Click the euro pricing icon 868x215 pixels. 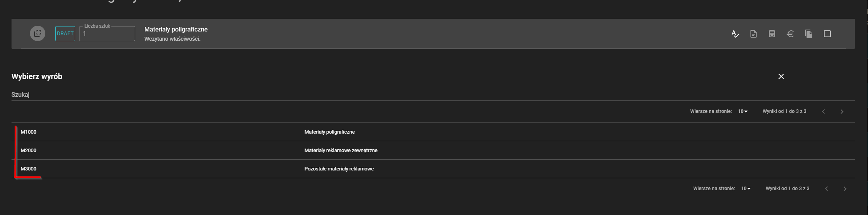click(x=790, y=34)
